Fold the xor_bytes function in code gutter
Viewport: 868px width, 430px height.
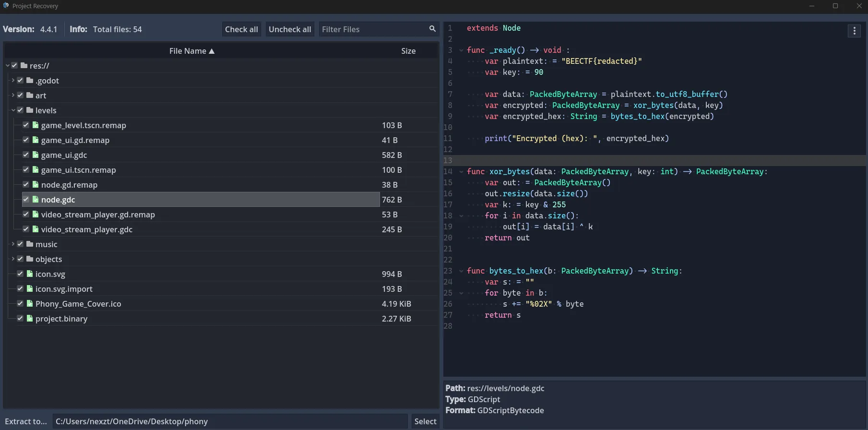(461, 172)
